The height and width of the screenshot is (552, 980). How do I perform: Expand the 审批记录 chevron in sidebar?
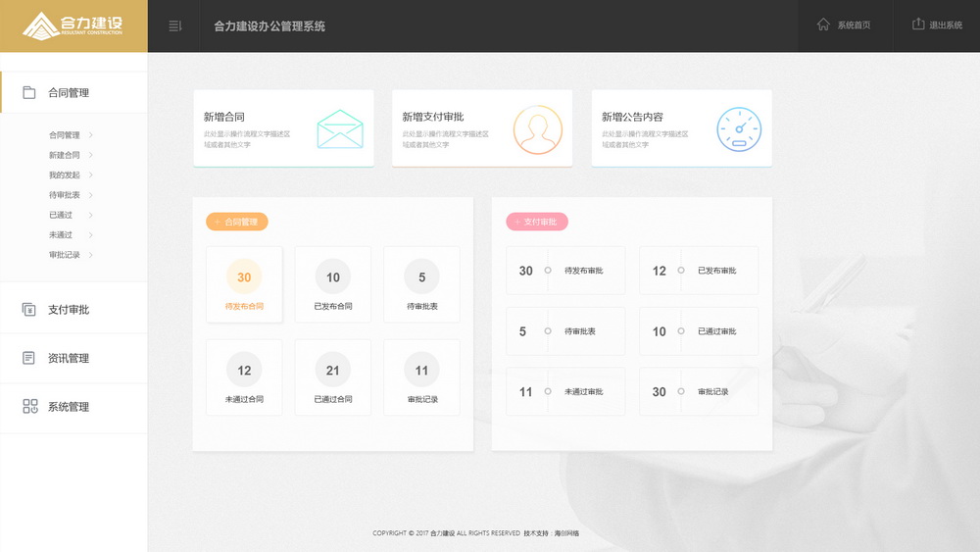click(91, 255)
